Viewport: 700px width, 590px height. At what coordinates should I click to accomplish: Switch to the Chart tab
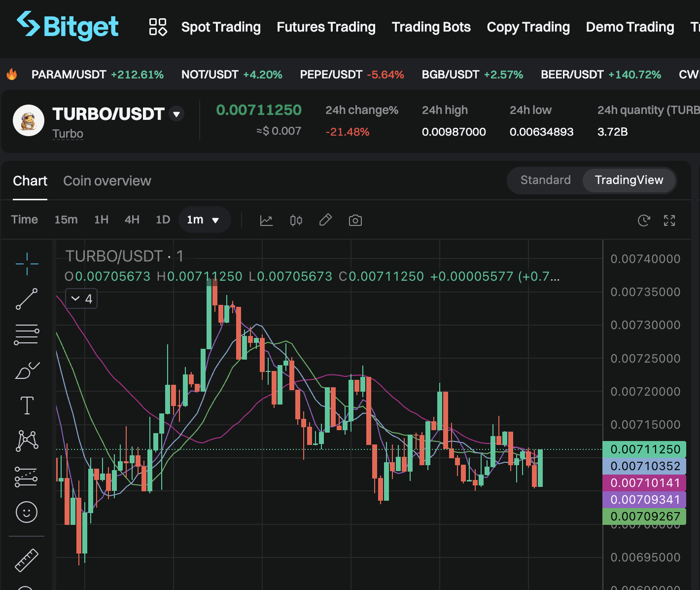click(x=30, y=181)
